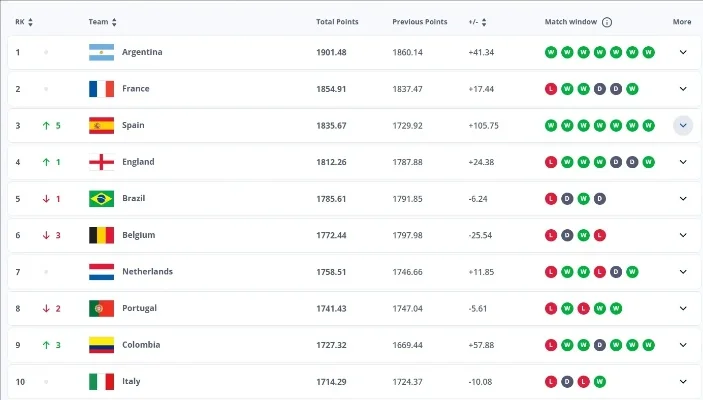Select Portugal previous points 1747.04

click(x=407, y=309)
